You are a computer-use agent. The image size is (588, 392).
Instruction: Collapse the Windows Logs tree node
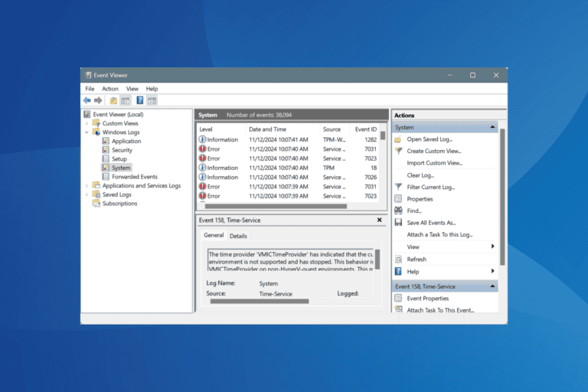coord(87,132)
